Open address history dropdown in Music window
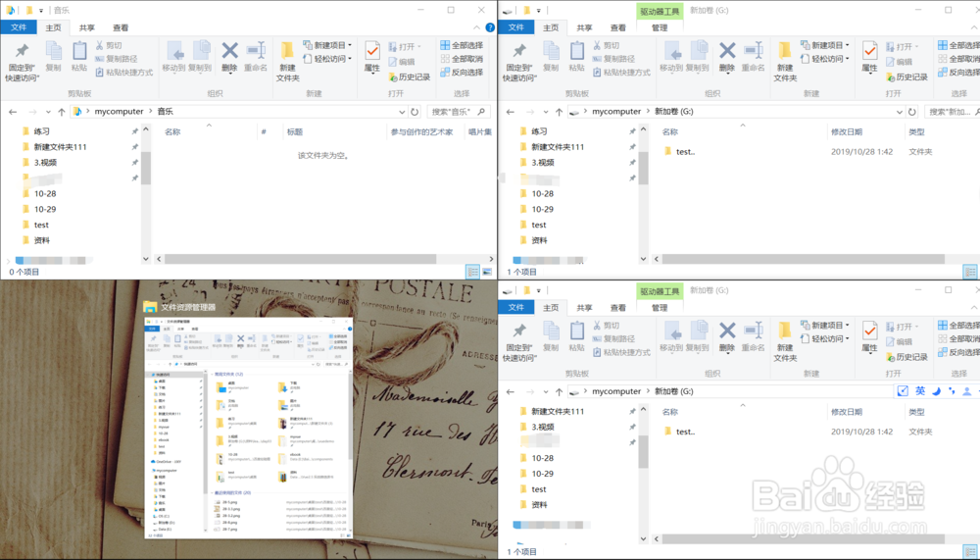The image size is (980, 560). pyautogui.click(x=402, y=112)
